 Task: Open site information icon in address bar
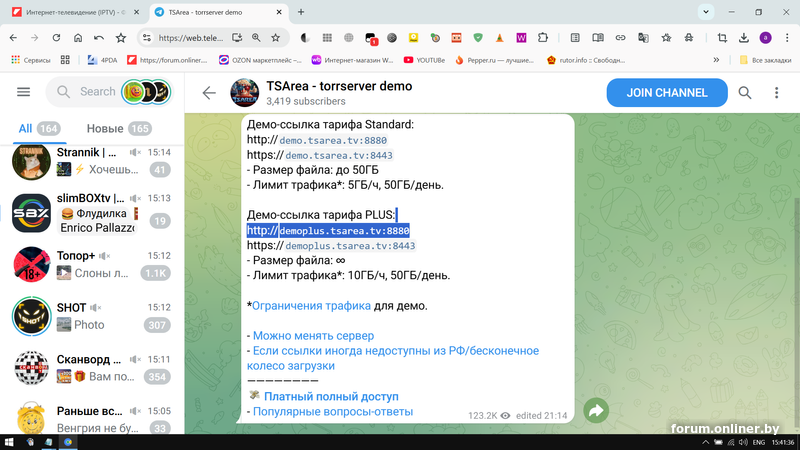(x=147, y=38)
